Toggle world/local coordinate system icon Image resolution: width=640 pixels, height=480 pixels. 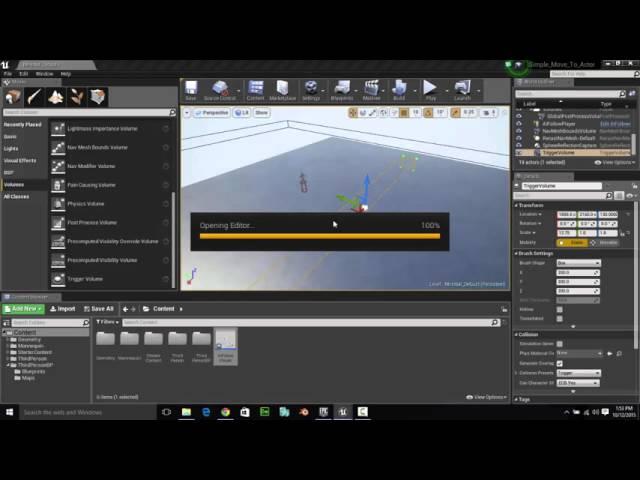click(384, 113)
